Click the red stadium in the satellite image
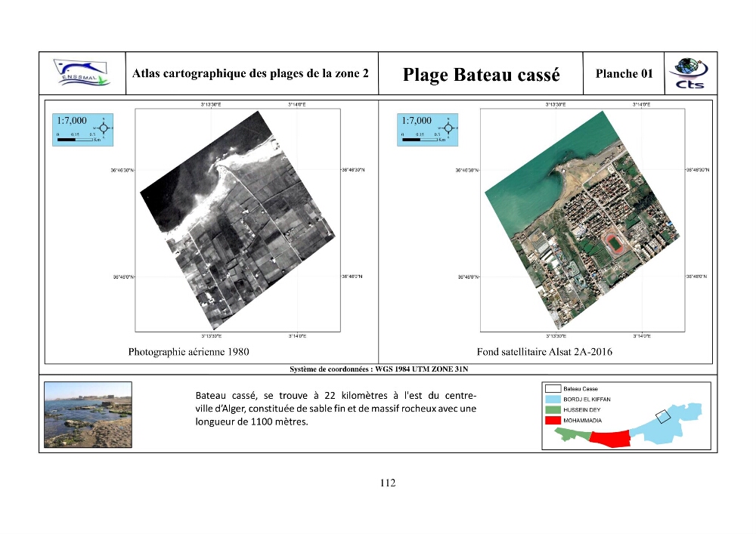 pyautogui.click(x=615, y=243)
